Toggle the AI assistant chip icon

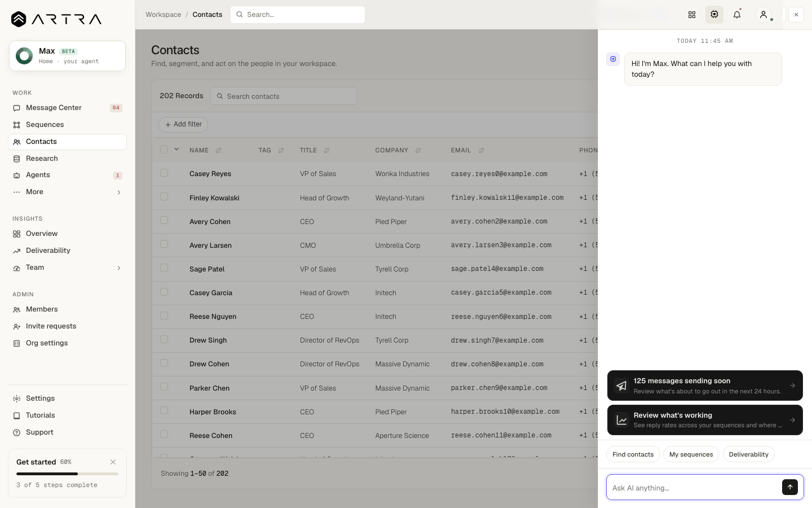[x=714, y=15]
